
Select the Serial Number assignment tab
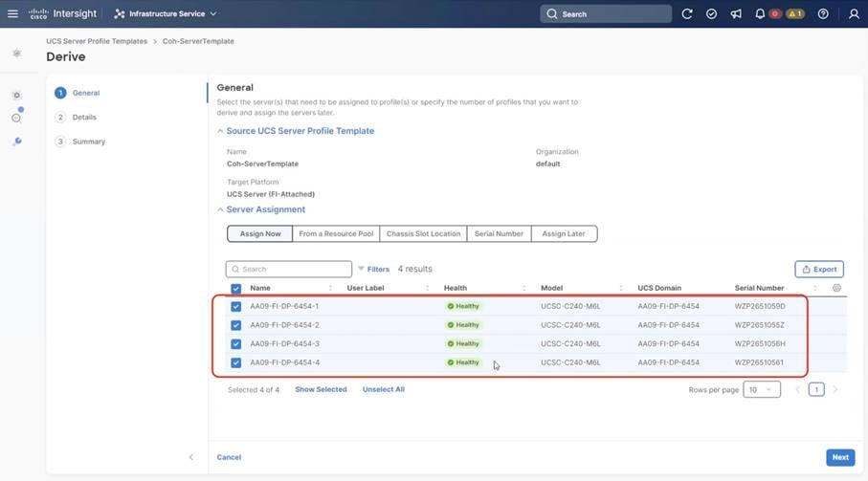pos(499,234)
